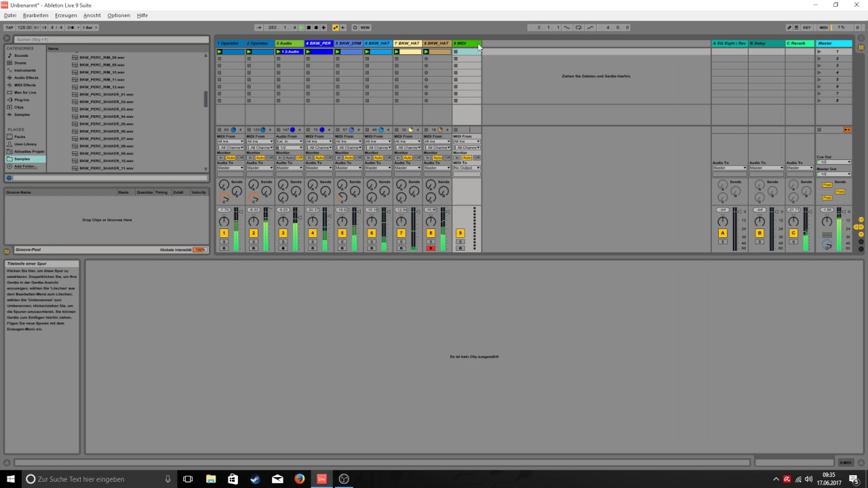The height and width of the screenshot is (488, 868).
Task: Toggle track 1 activator button
Action: click(x=224, y=232)
